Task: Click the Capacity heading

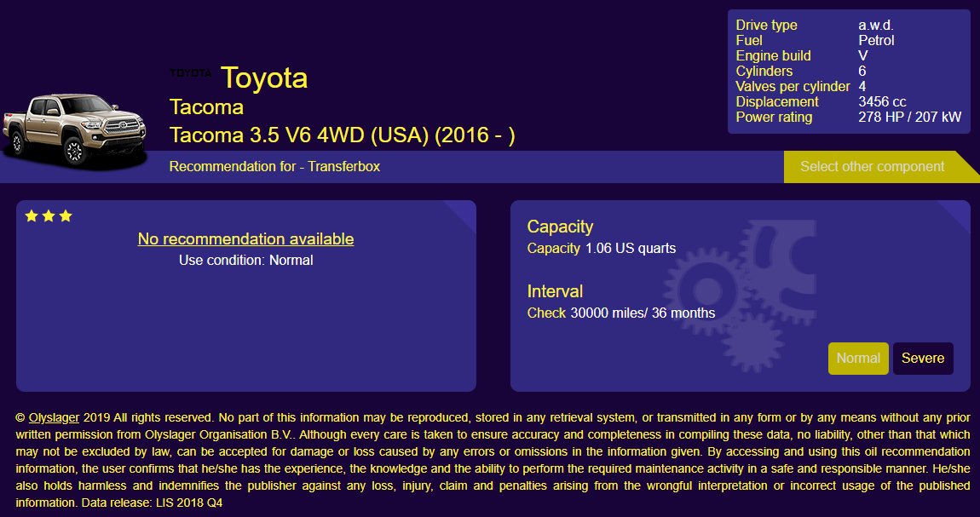Action: pyautogui.click(x=560, y=227)
